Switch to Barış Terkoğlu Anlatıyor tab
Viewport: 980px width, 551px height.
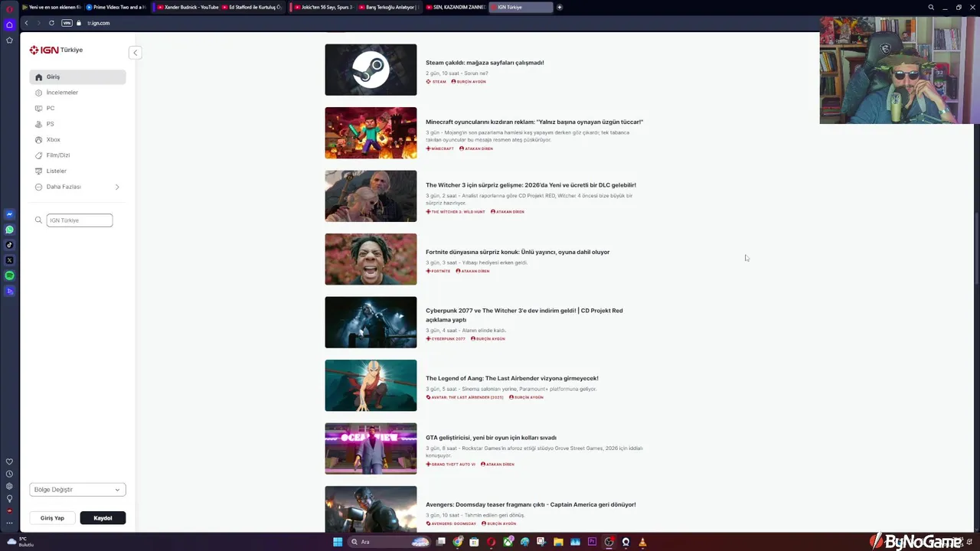click(x=389, y=7)
